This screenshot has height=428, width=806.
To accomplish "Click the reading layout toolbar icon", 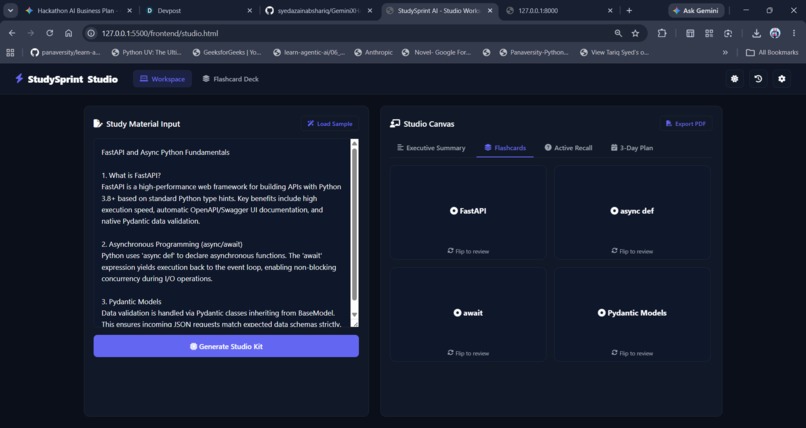I will pos(690,33).
